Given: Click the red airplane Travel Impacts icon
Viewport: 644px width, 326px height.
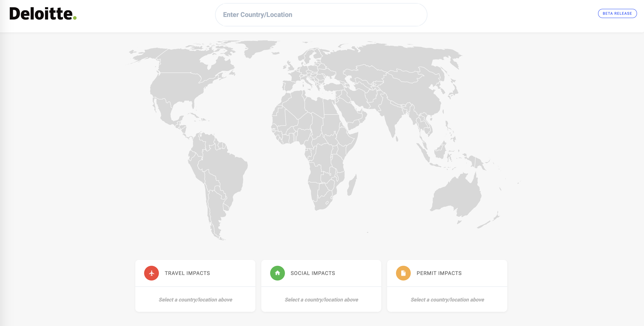Looking at the screenshot, I should 151,273.
